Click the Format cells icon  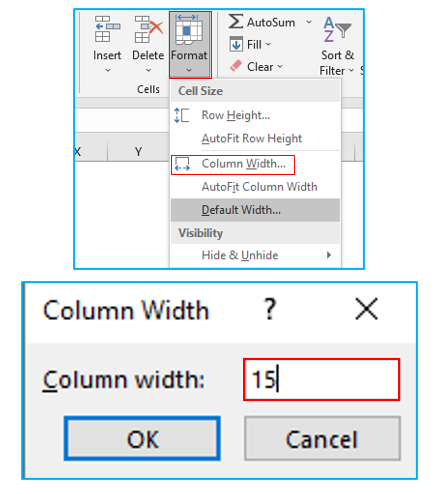[x=189, y=30]
